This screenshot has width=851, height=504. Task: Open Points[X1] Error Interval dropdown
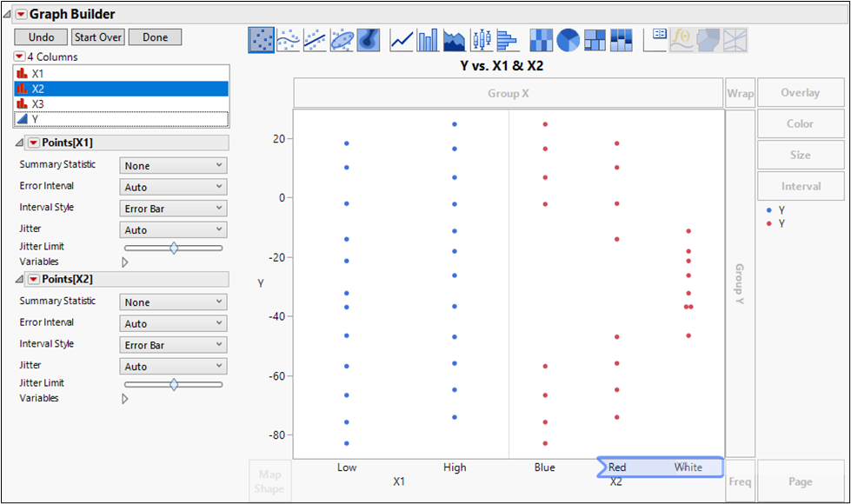(173, 187)
